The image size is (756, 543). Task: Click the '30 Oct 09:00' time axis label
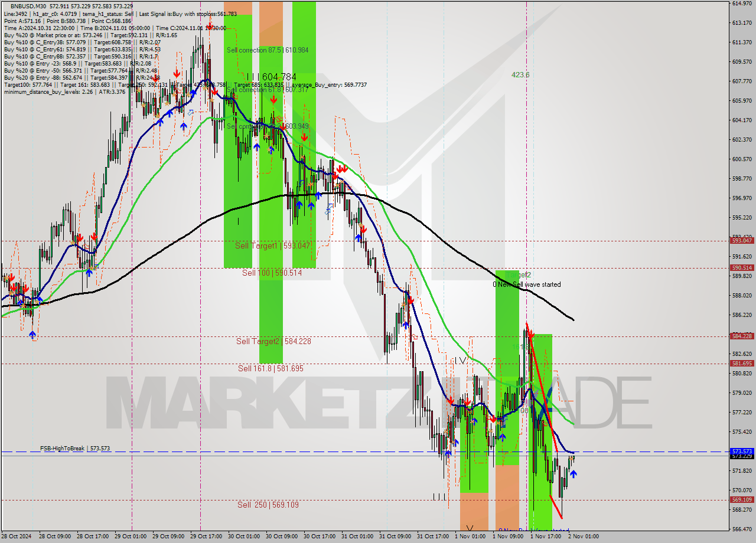click(x=281, y=537)
